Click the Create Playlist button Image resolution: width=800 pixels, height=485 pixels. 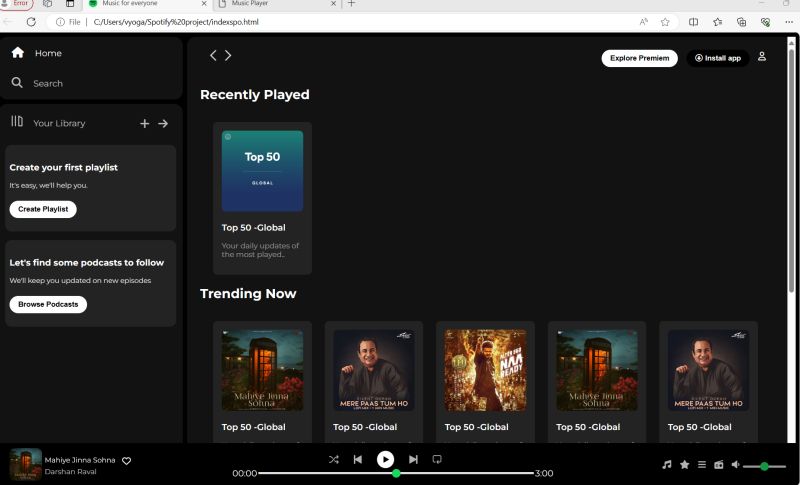pyautogui.click(x=43, y=209)
